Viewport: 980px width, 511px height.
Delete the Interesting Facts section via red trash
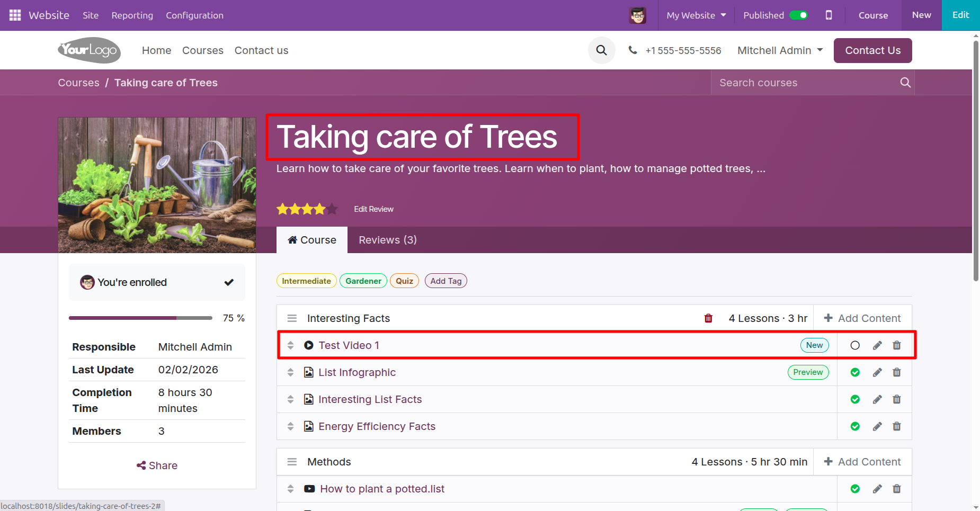coord(708,318)
